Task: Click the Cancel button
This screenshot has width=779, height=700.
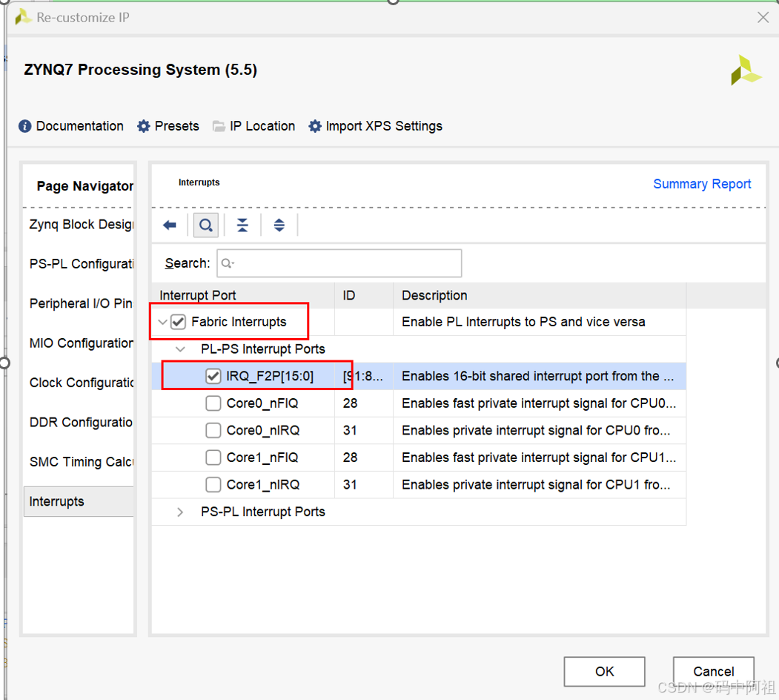Action: click(714, 672)
